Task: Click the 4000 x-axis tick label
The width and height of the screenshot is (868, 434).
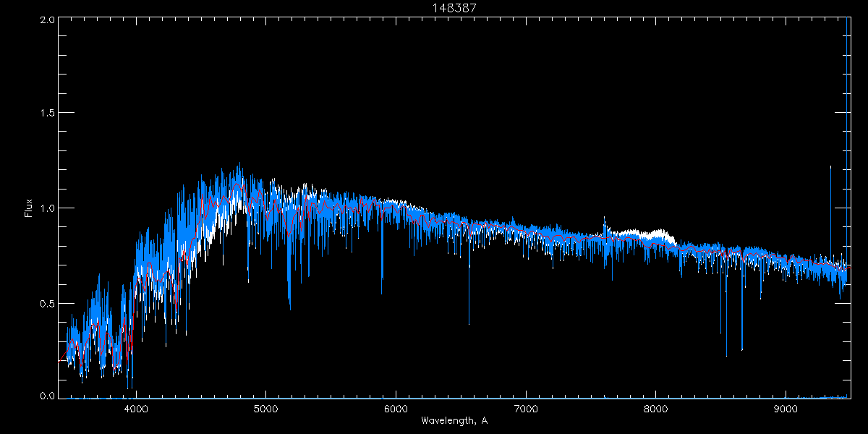Action: [136, 407]
